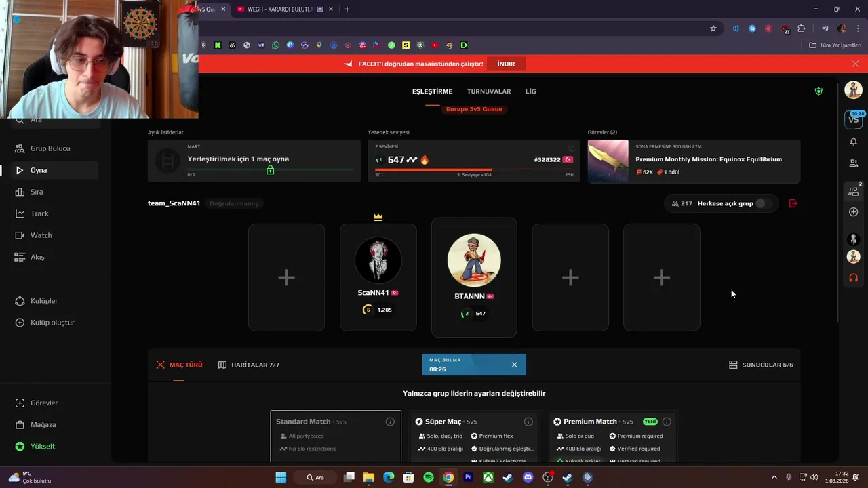Open ScaNN41 player card
Viewport: 868px width, 488px height.
coord(378,277)
